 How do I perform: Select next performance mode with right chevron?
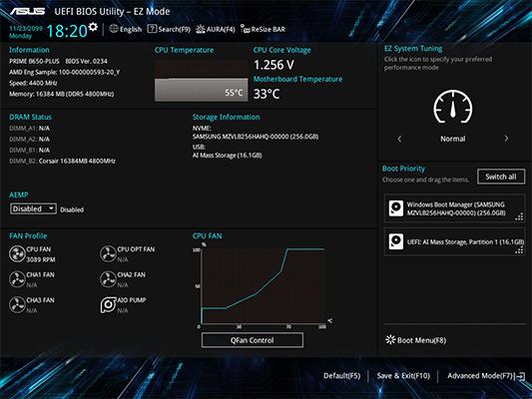click(506, 139)
